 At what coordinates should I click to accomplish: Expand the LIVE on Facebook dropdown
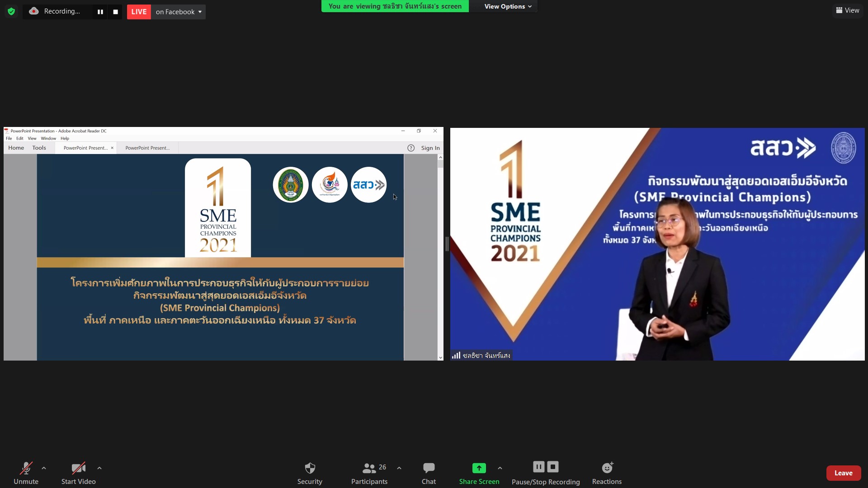coord(200,12)
